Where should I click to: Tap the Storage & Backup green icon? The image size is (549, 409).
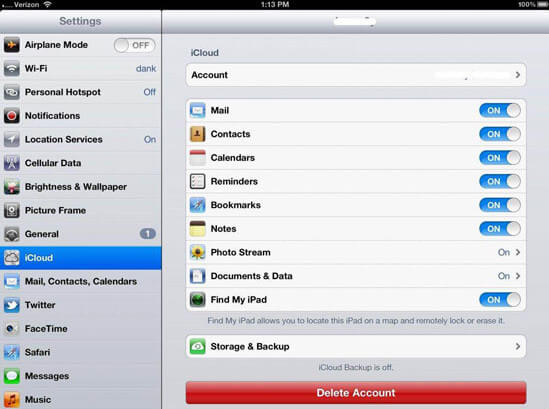tap(197, 347)
